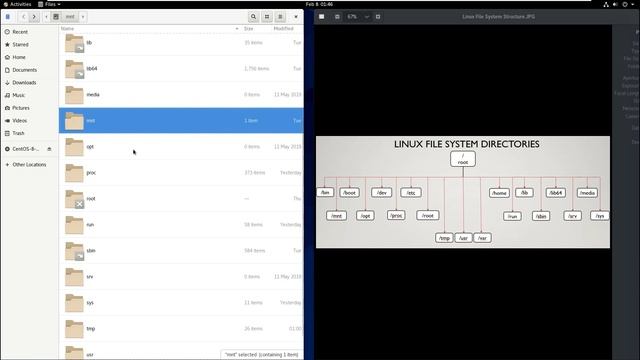Click the Linux file system diagram image

463,192
